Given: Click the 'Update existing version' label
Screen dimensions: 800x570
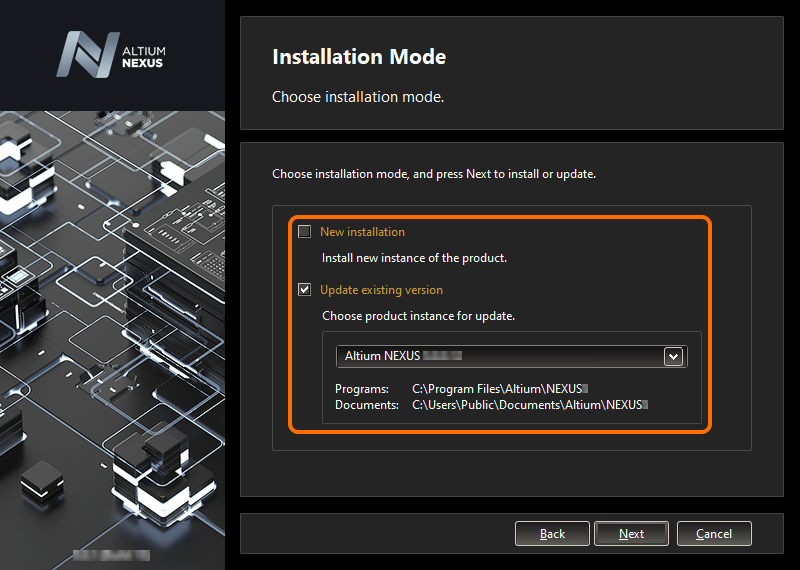Looking at the screenshot, I should coord(381,290).
